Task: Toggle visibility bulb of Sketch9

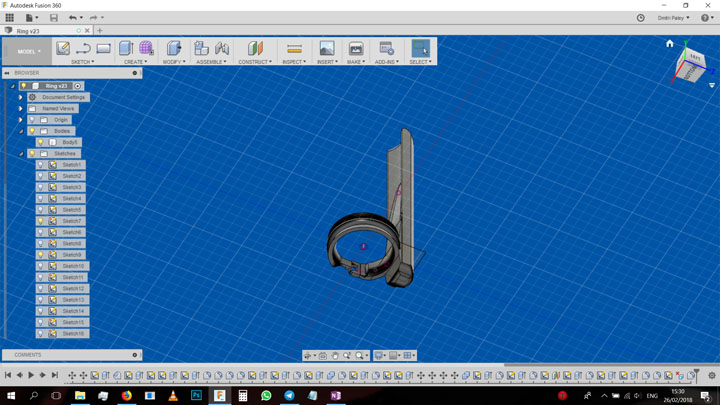Action: tap(40, 255)
